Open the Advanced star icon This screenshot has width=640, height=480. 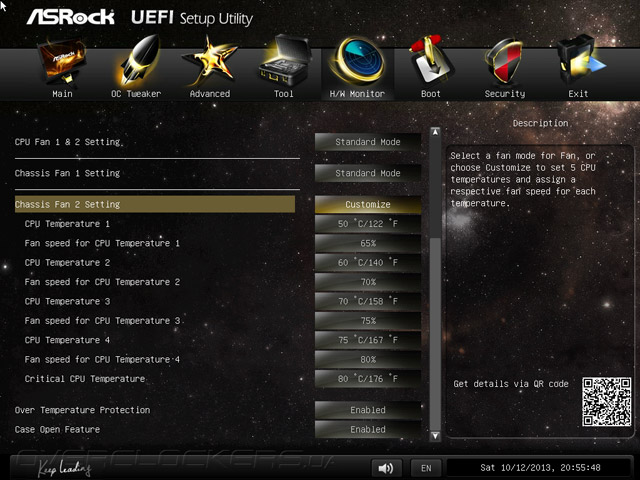coord(210,61)
